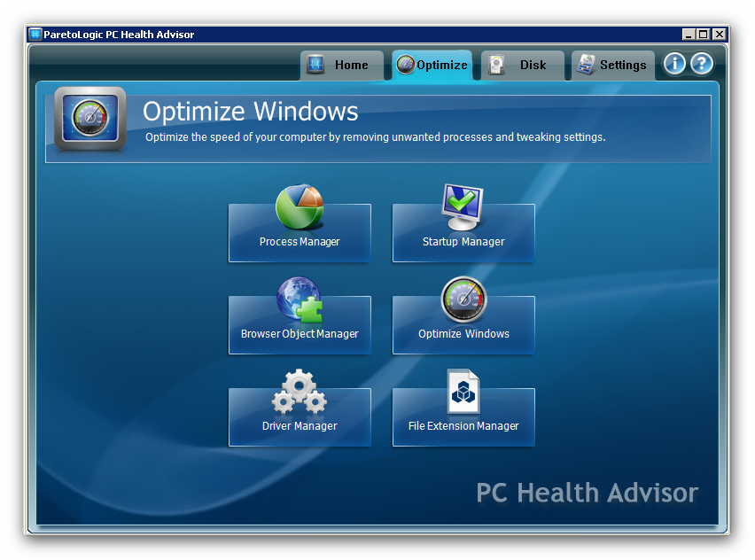The image size is (755, 560).
Task: Click the ParetoLogic PC Health Advisor window title
Action: [119, 35]
